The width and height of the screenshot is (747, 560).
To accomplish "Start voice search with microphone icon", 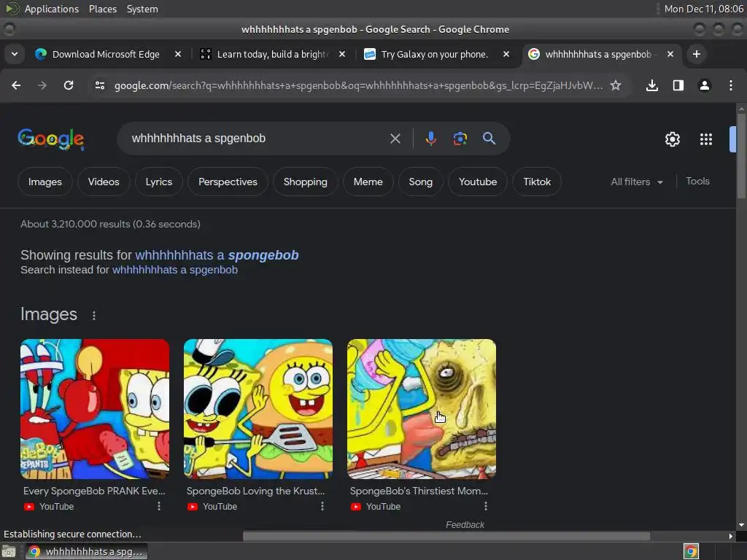I will tap(430, 139).
